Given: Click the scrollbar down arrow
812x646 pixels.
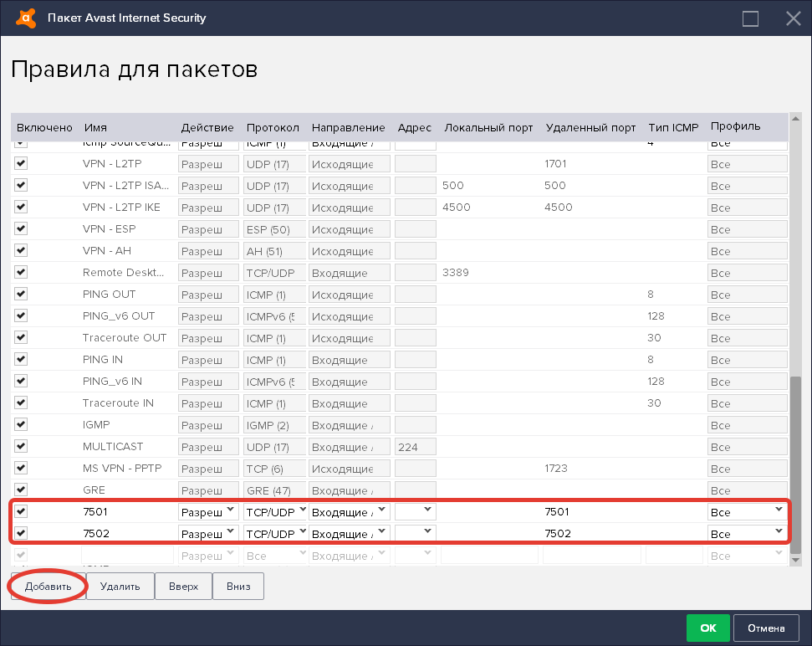Looking at the screenshot, I should pos(795,560).
